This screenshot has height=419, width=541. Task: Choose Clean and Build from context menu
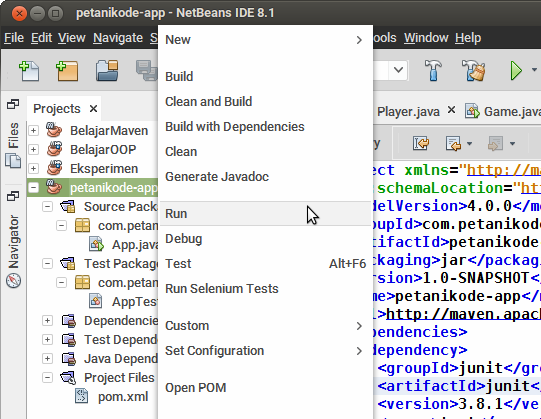coord(265,101)
